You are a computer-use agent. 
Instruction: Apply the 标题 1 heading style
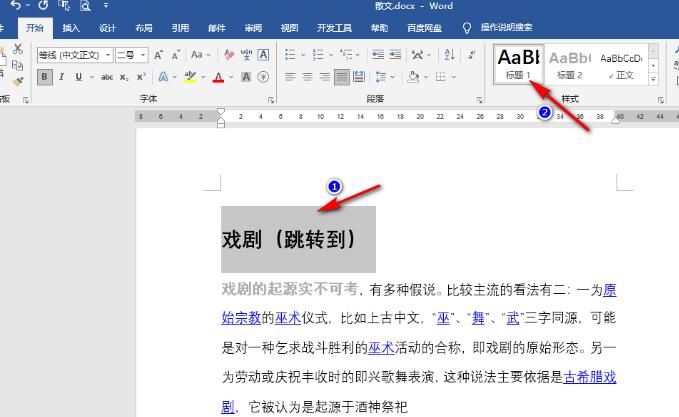[517, 63]
